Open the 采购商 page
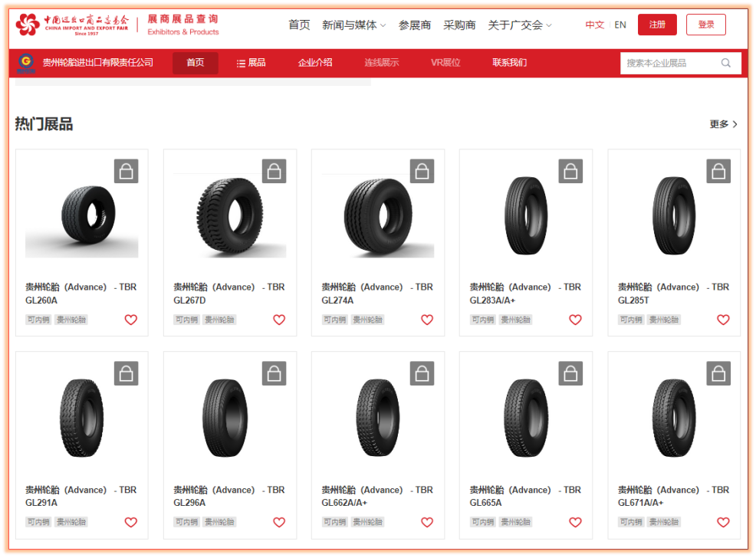This screenshot has width=756, height=558. [x=459, y=25]
